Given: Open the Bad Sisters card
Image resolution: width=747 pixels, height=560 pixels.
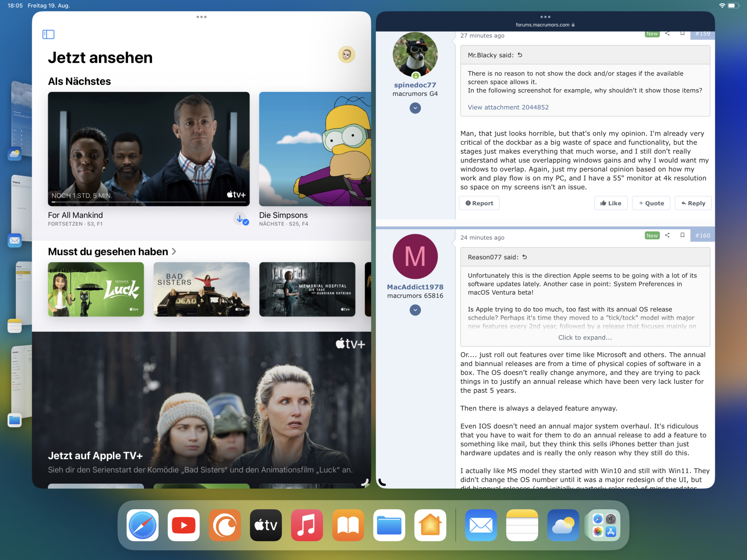Looking at the screenshot, I should (202, 289).
